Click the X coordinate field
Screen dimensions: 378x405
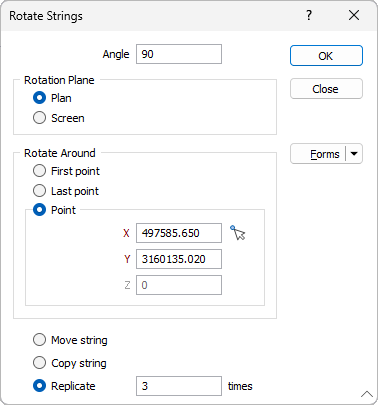(179, 233)
